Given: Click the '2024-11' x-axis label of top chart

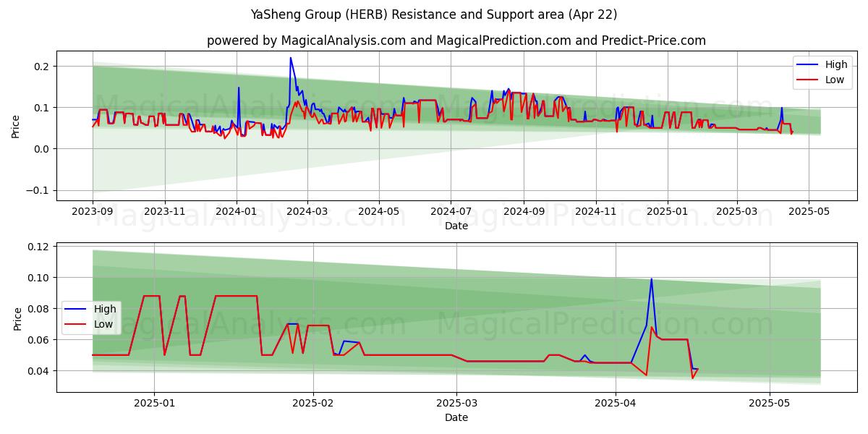Looking at the screenshot, I should [x=596, y=213].
